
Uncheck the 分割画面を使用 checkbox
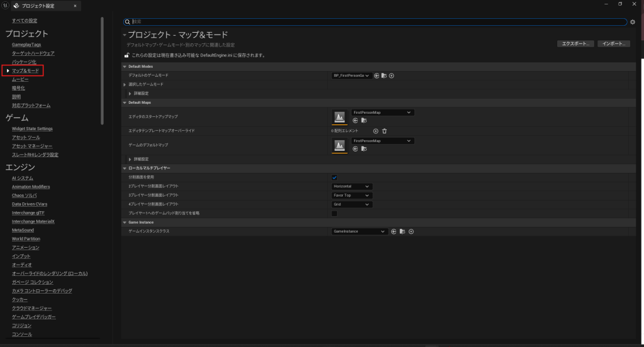[x=335, y=178]
